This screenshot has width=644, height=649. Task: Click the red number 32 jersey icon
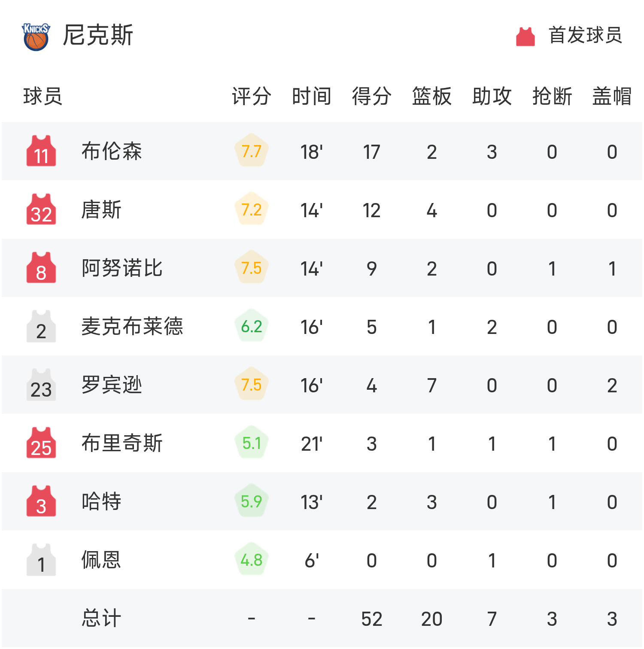[x=41, y=209]
